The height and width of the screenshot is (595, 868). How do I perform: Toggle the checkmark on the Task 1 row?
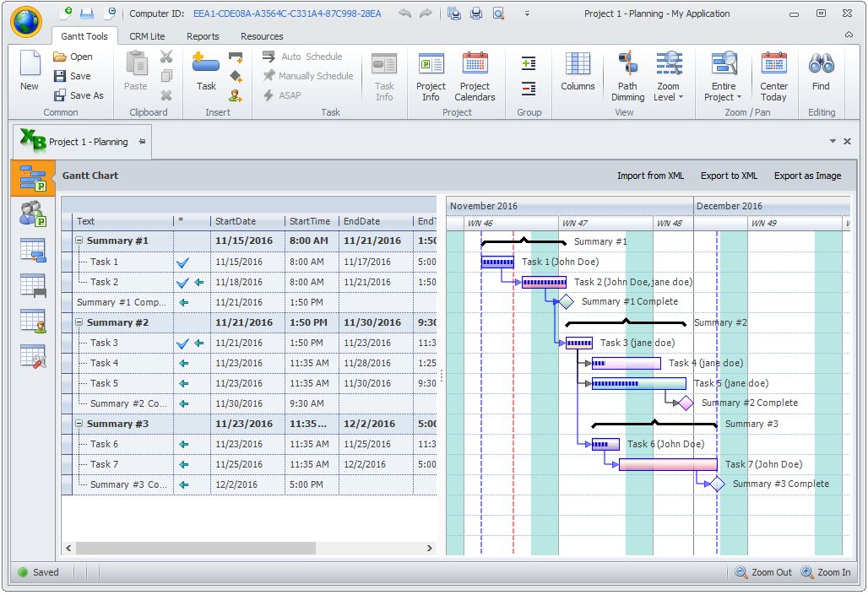pos(183,262)
